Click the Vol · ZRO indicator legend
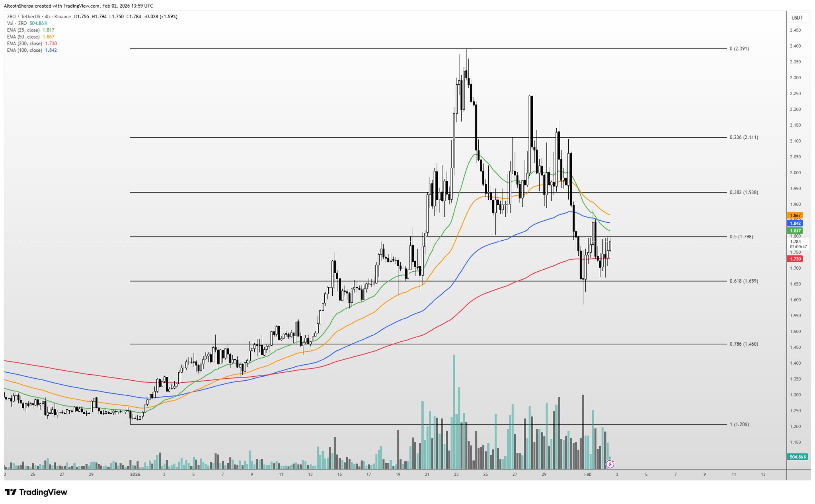The height and width of the screenshot is (504, 815). tap(17, 23)
